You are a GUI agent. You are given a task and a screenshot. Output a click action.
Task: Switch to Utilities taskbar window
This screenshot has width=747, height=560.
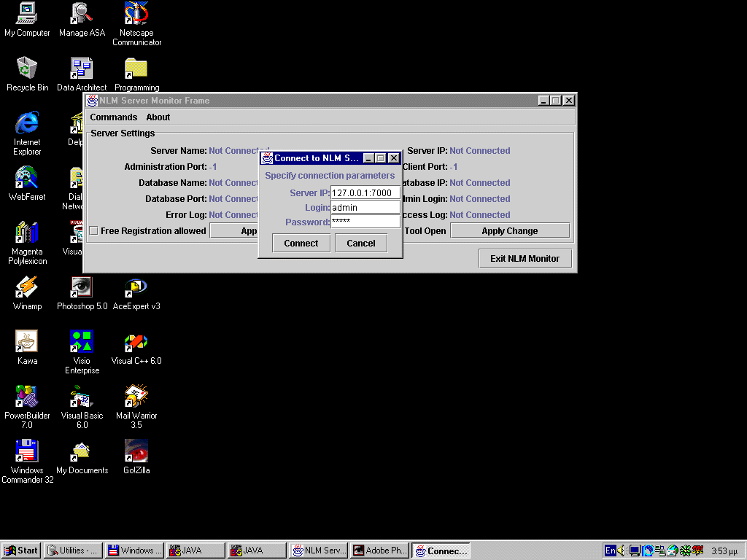[x=73, y=551]
